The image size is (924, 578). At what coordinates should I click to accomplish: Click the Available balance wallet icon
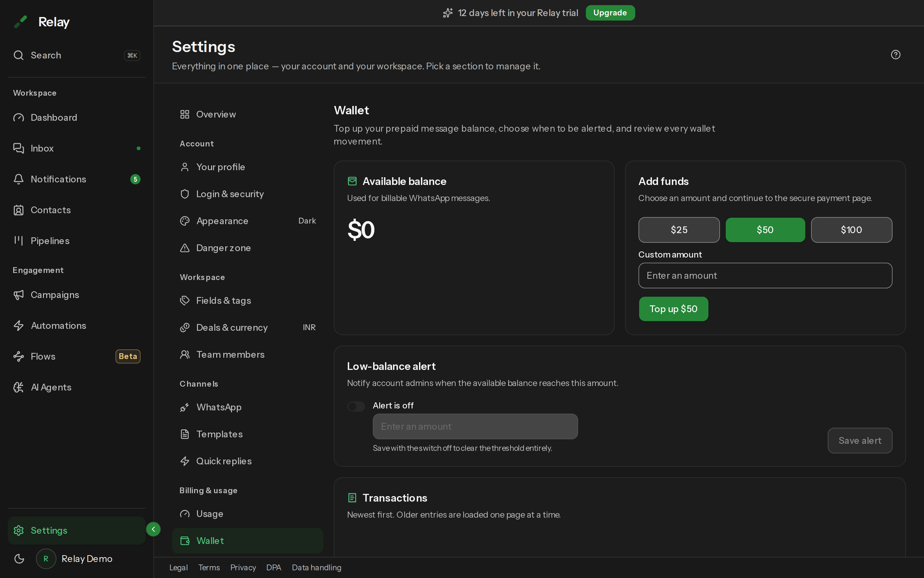point(352,181)
